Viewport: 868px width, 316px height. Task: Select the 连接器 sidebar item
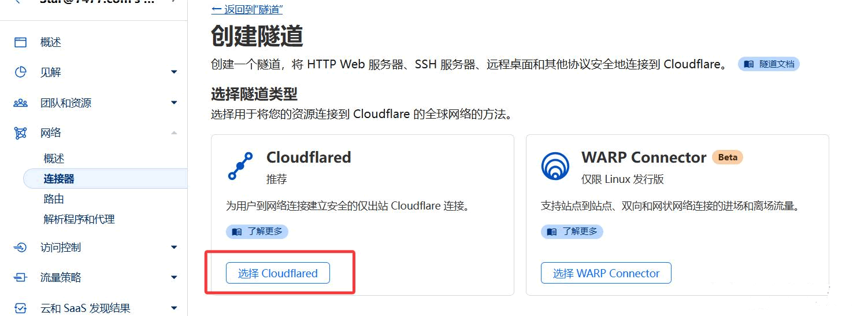105,179
